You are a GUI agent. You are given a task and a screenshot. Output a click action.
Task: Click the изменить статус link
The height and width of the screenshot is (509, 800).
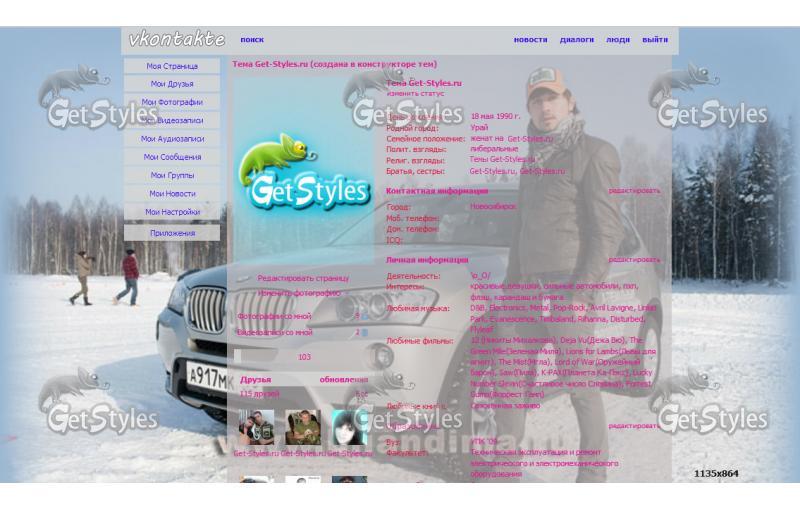click(415, 93)
